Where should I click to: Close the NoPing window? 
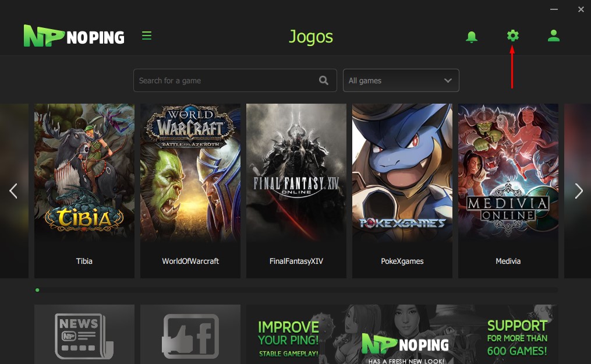pyautogui.click(x=581, y=9)
